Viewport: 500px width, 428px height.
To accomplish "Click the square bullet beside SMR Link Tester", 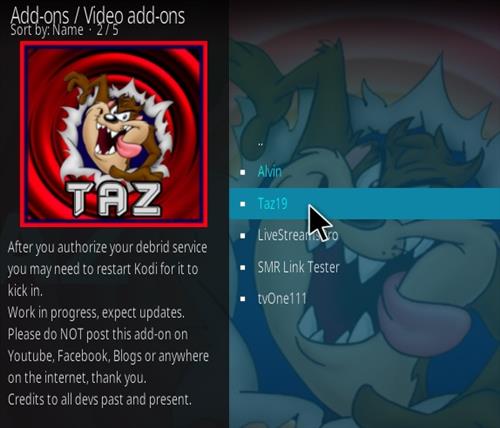I will [x=243, y=267].
